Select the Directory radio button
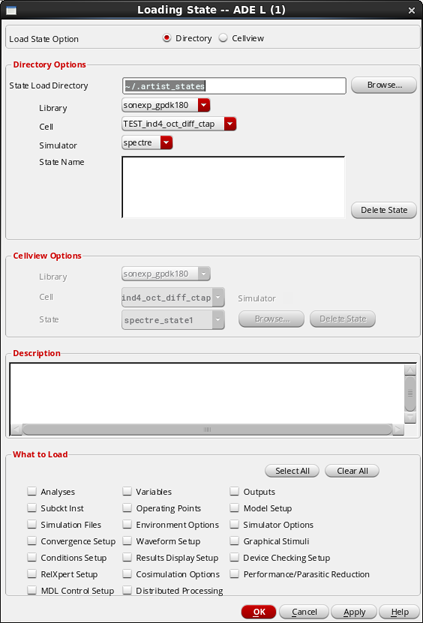This screenshot has height=623, width=423. tap(167, 38)
